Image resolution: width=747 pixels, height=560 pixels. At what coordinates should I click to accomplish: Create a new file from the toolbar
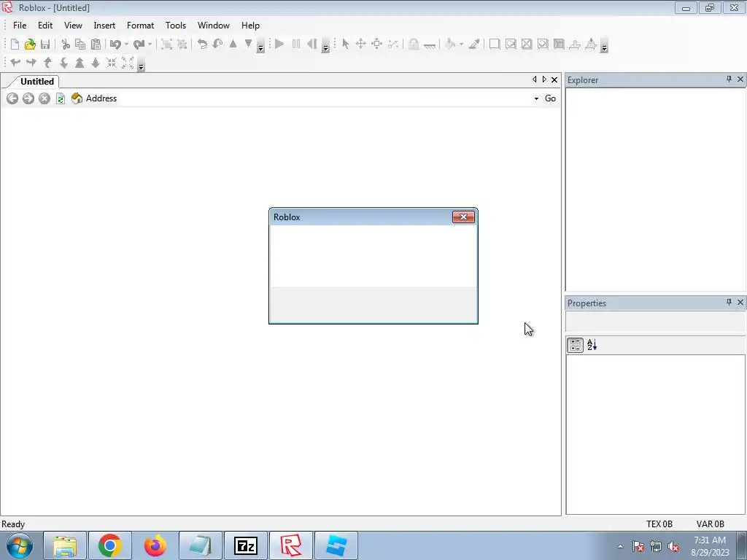pos(15,44)
